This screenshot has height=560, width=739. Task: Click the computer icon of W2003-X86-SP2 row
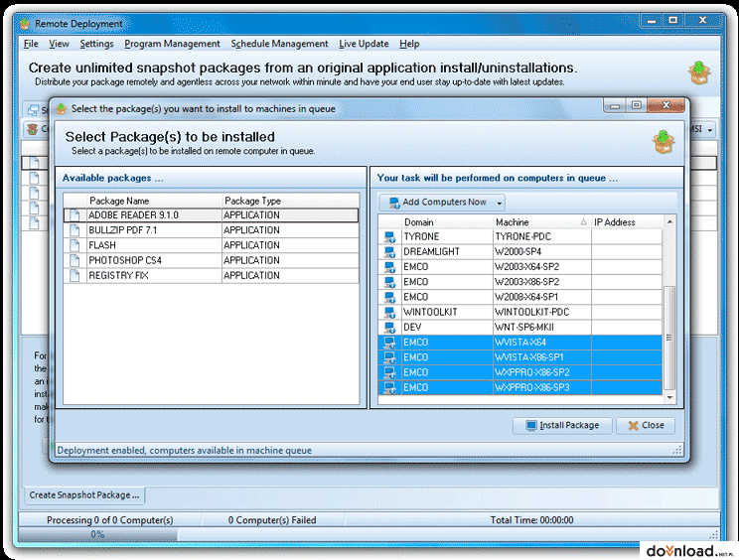[x=389, y=282]
